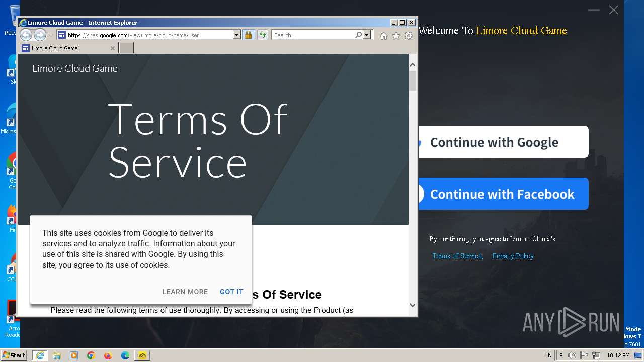Click the Limore Cloud Game site title
This screenshot has height=362, width=644.
75,68
